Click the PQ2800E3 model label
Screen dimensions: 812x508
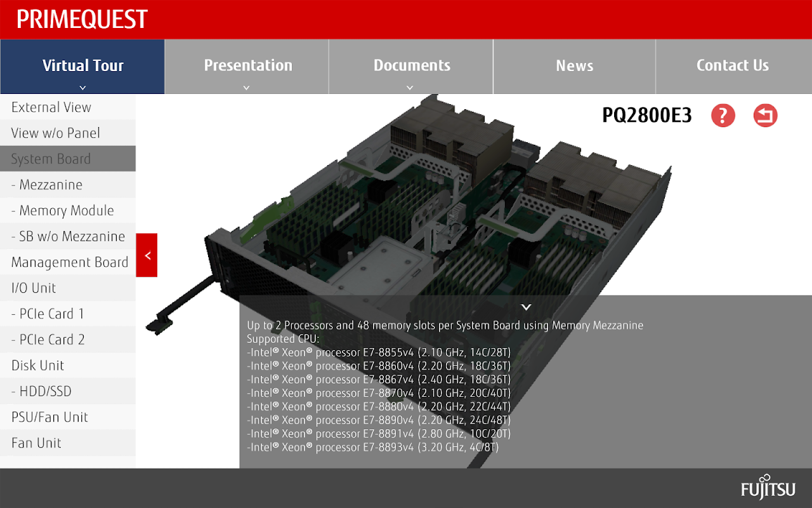(x=647, y=116)
